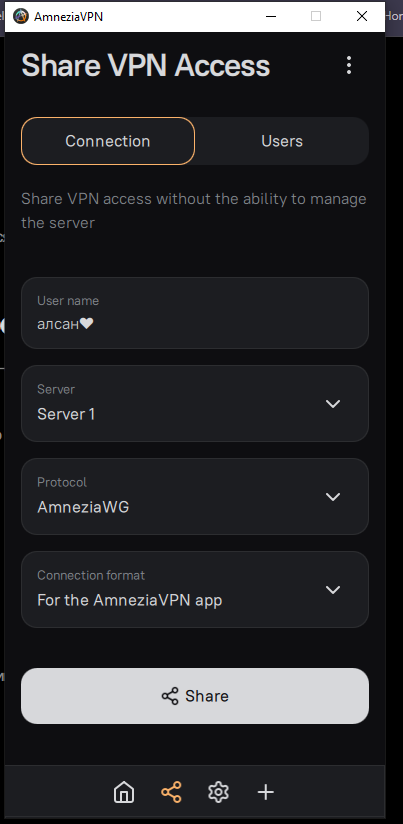403x824 pixels.
Task: Open the three-dot more options menu
Action: [x=349, y=65]
